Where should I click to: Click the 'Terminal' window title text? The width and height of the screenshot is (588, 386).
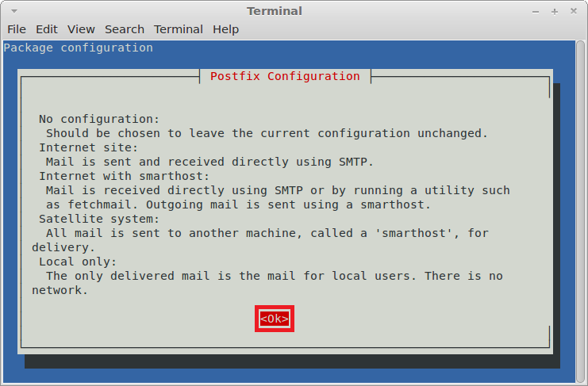[275, 11]
